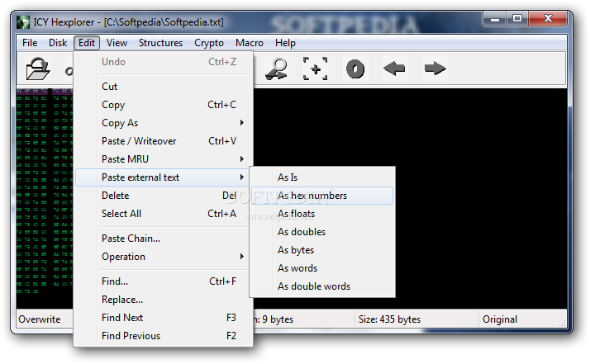The height and width of the screenshot is (364, 590).
Task: Open the Macro menu
Action: click(x=249, y=43)
